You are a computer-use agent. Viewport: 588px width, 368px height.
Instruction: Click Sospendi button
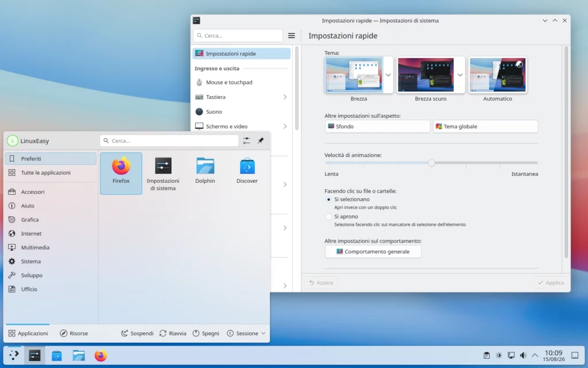(x=137, y=333)
